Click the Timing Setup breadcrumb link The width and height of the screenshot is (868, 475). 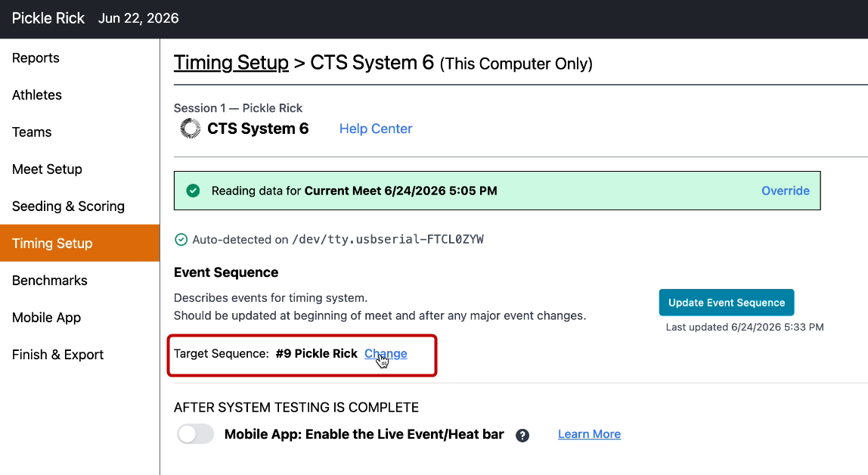coord(231,63)
